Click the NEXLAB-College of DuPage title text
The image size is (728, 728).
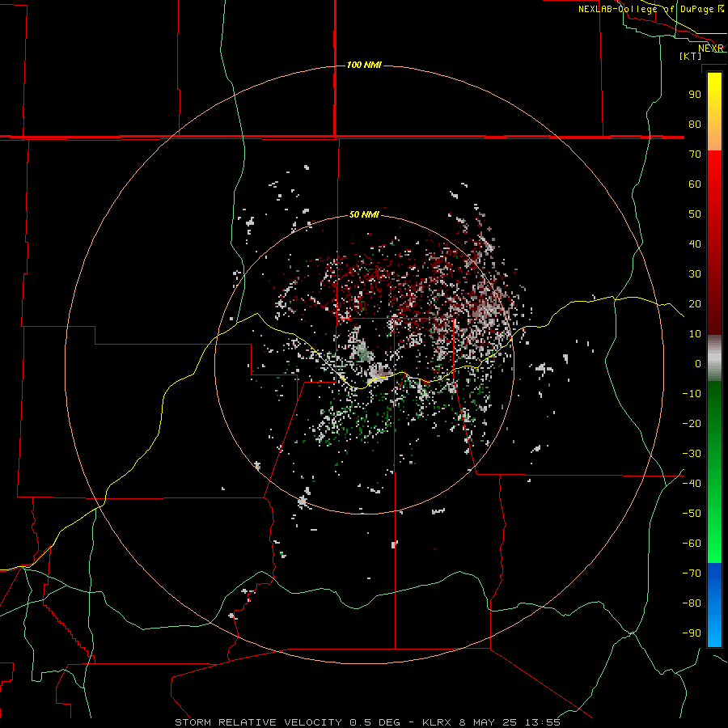[x=650, y=9]
